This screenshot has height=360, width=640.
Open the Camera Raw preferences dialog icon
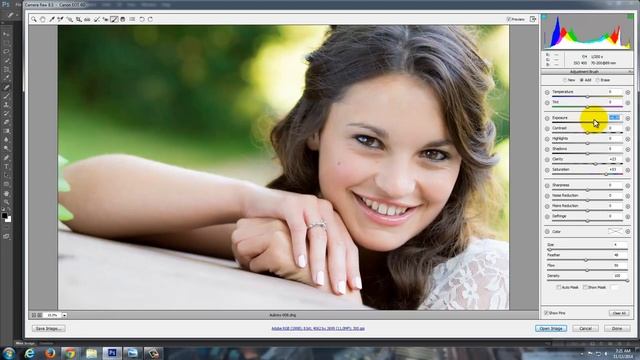132,19
